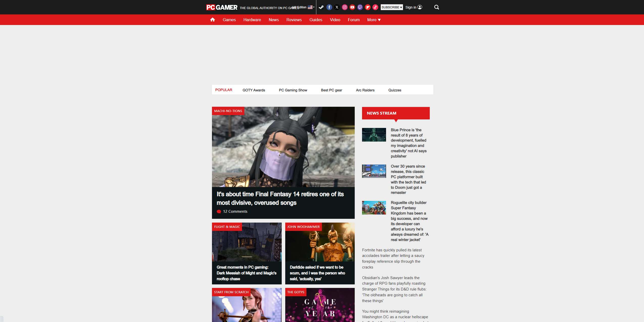This screenshot has width=644, height=322.
Task: Open the X (Twitter) social icon
Action: (x=337, y=7)
